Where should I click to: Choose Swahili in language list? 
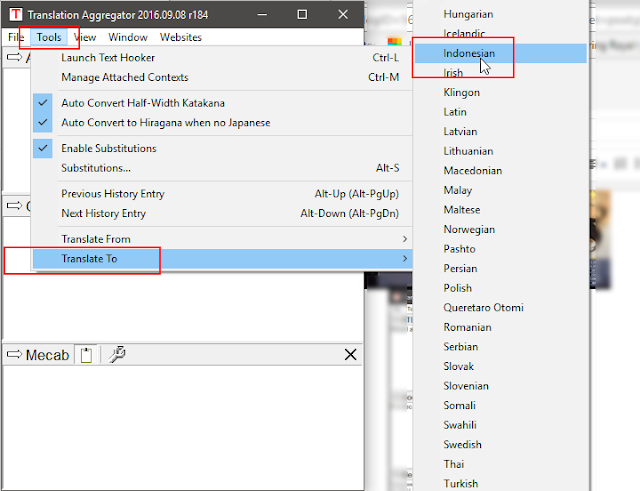[x=501, y=425]
